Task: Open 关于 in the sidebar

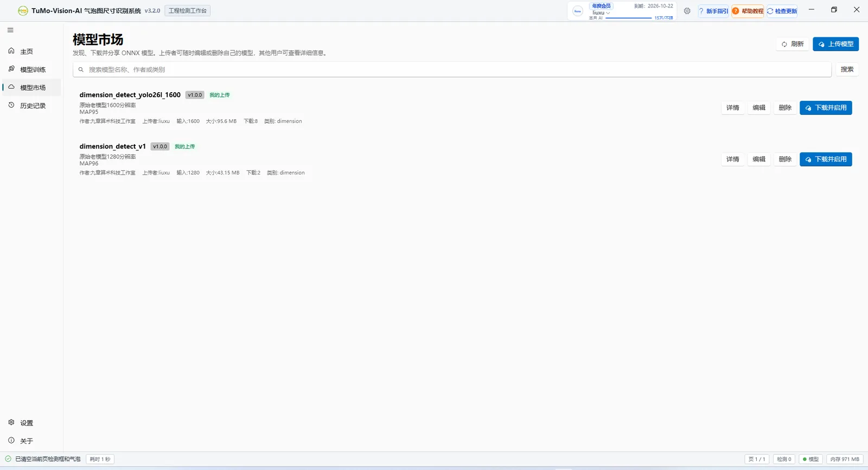Action: [31, 441]
